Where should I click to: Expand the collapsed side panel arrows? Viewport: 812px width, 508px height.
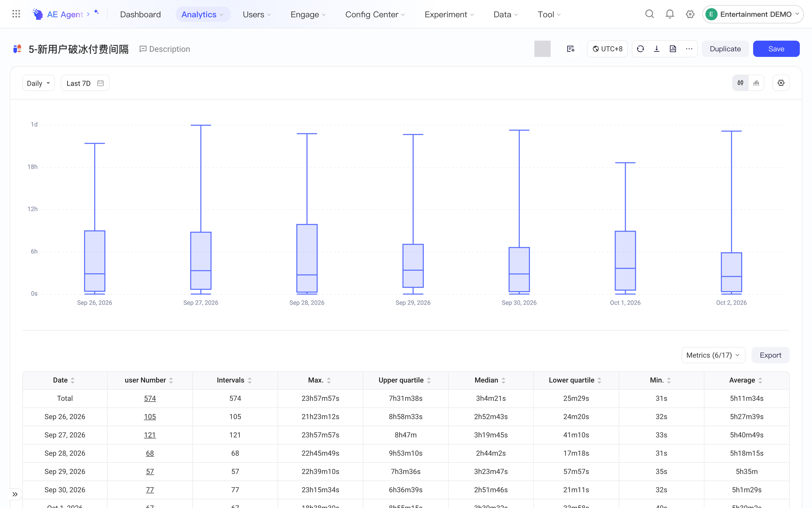click(x=15, y=494)
